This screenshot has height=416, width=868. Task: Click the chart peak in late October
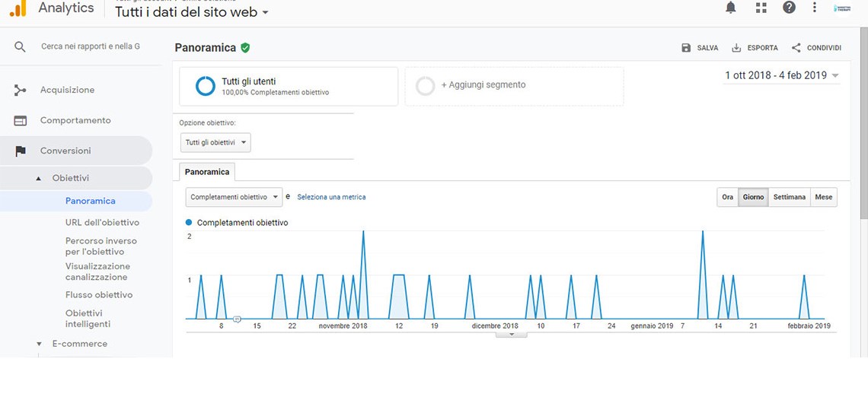pos(363,231)
